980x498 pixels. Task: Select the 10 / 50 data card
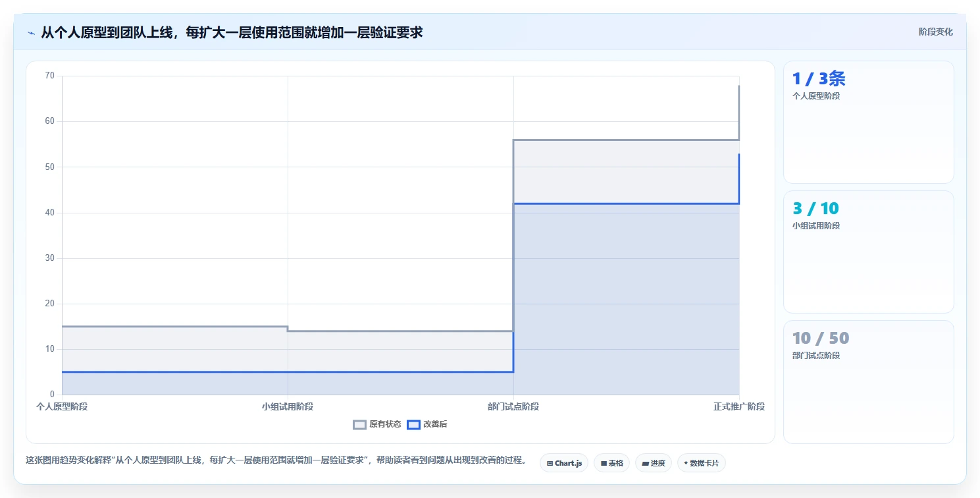tap(868, 381)
